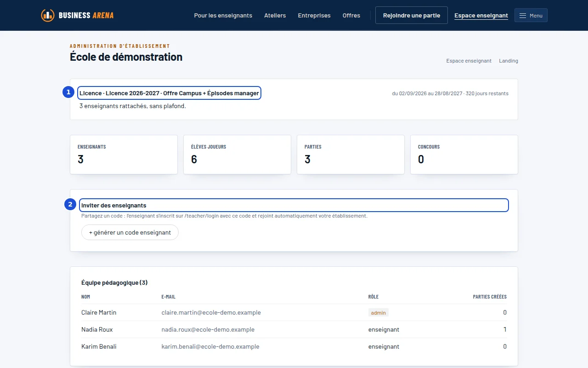Click the Administration d'établissement label
Image resolution: width=588 pixels, height=368 pixels.
[120, 46]
